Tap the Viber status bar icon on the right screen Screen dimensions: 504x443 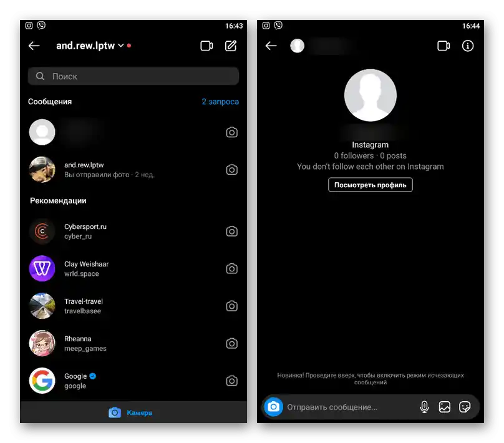point(278,26)
